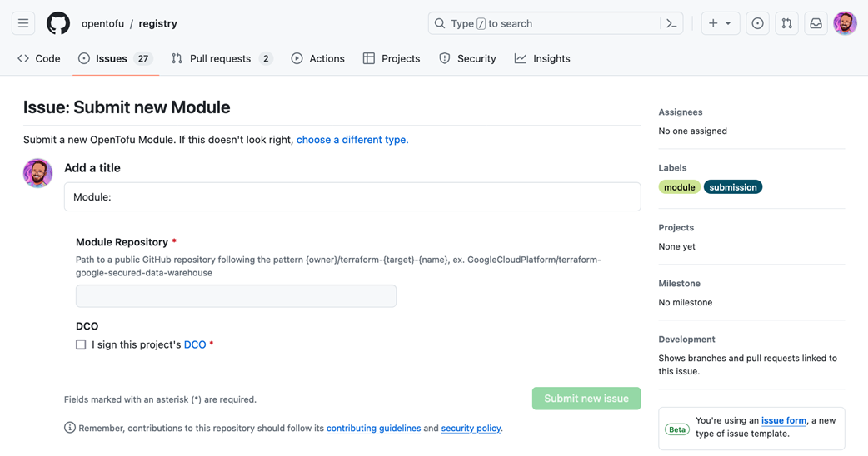The image size is (868, 456).
Task: Focus the Module Repository input field
Action: (236, 296)
